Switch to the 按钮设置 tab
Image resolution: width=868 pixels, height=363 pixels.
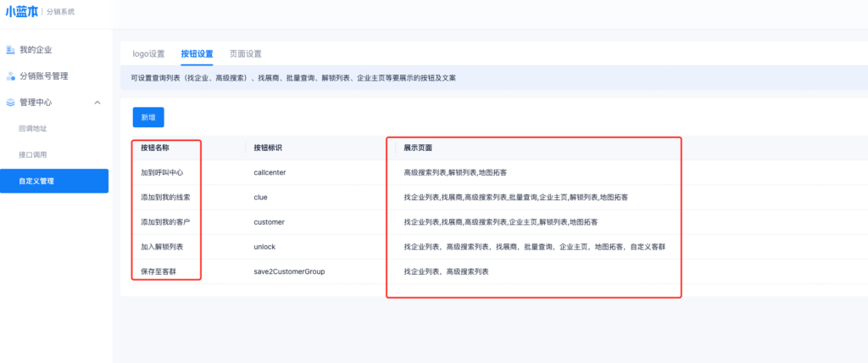tap(197, 53)
